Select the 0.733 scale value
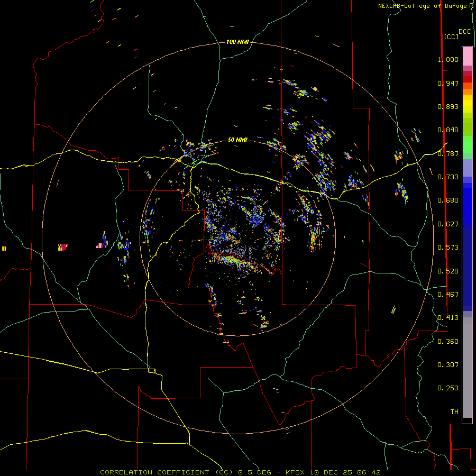Screen dimensions: 476x476 (x=448, y=177)
